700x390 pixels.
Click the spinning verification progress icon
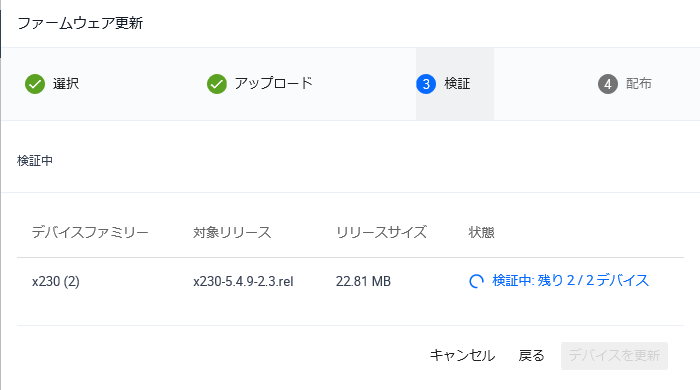point(476,281)
